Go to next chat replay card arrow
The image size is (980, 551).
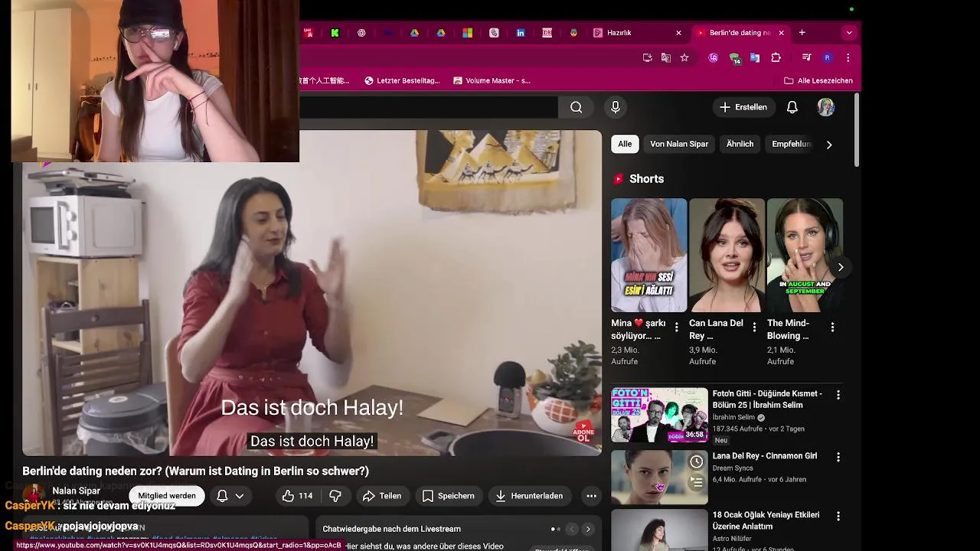tap(588, 529)
